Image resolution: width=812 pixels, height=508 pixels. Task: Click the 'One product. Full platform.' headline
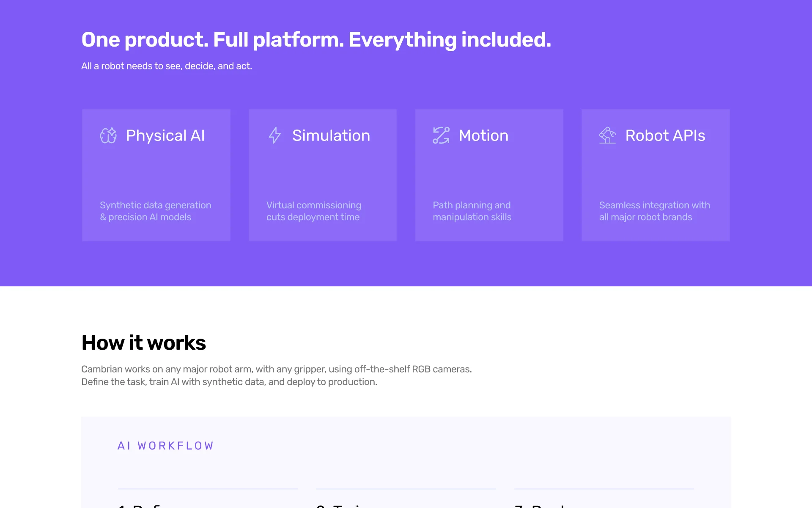316,40
